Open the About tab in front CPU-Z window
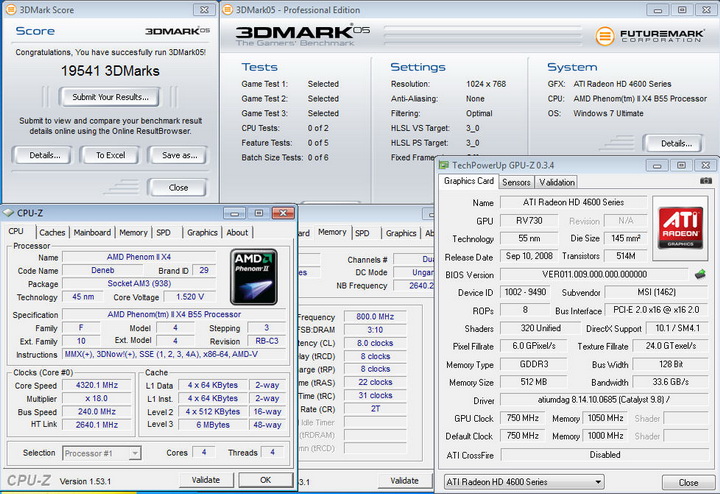The width and height of the screenshot is (720, 494). (237, 232)
